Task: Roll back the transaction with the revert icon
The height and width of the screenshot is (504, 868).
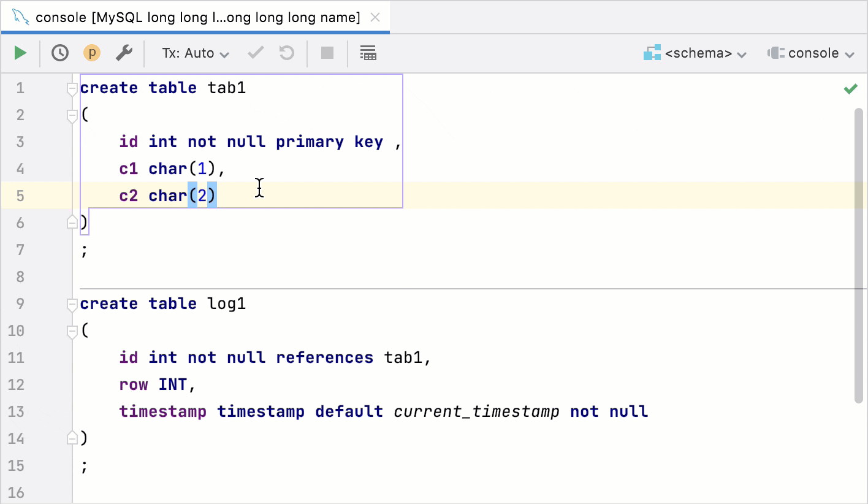Action: pos(286,53)
